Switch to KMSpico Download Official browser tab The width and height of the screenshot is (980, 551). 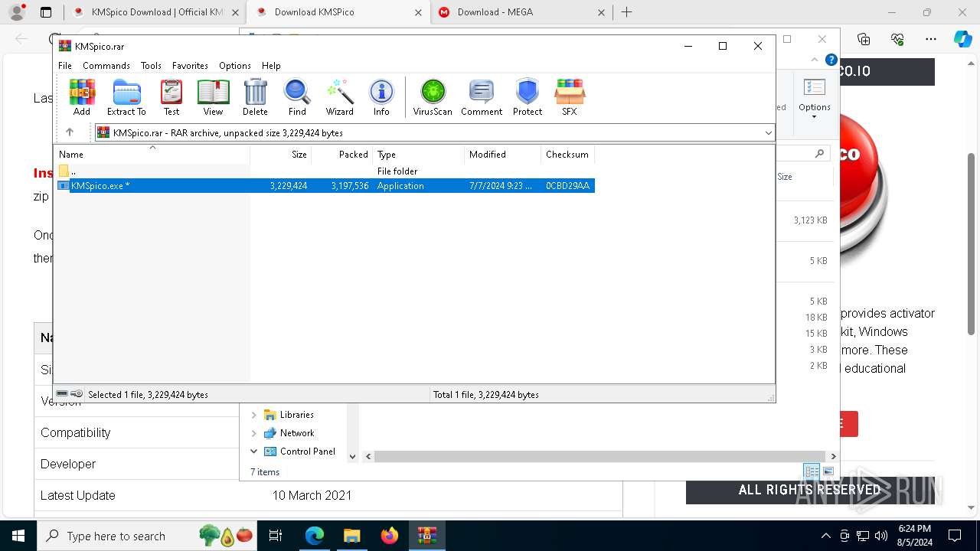coord(153,12)
